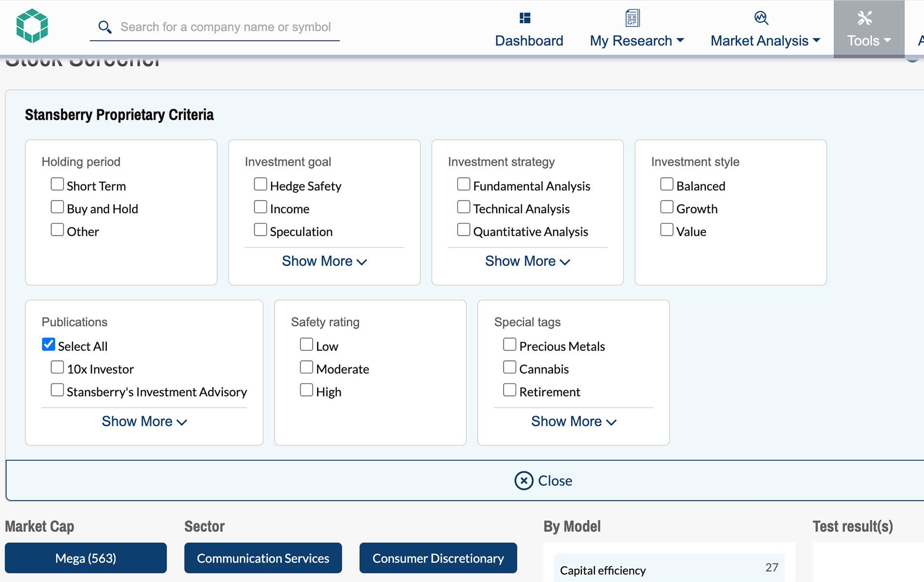Select Technical Analysis strategy
This screenshot has height=582, width=924.
463,207
